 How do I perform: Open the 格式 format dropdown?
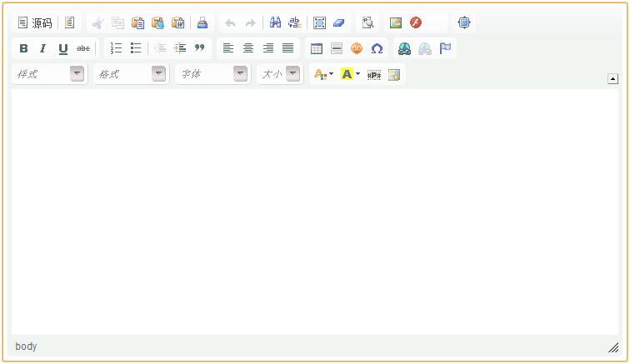[x=132, y=74]
